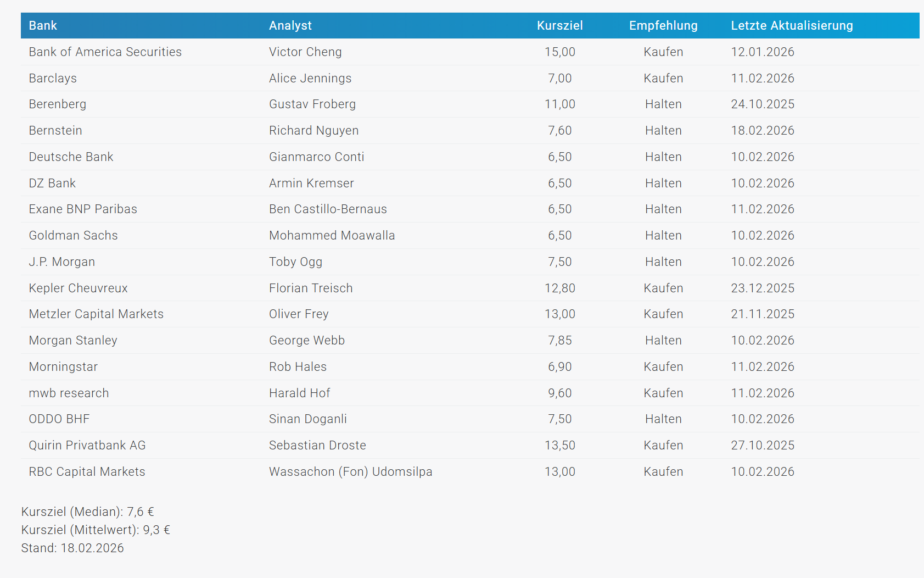924x578 pixels.
Task: Select the 13,50 price target value
Action: (x=560, y=446)
